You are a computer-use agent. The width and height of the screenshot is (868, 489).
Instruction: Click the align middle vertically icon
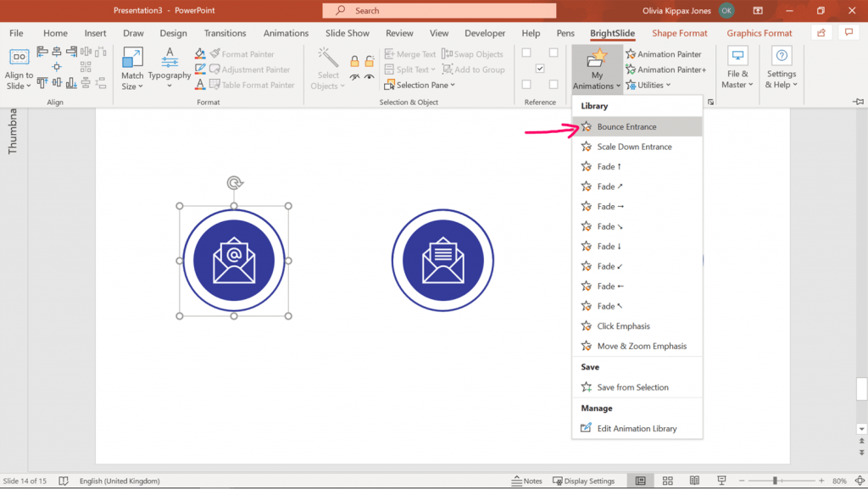[x=57, y=83]
